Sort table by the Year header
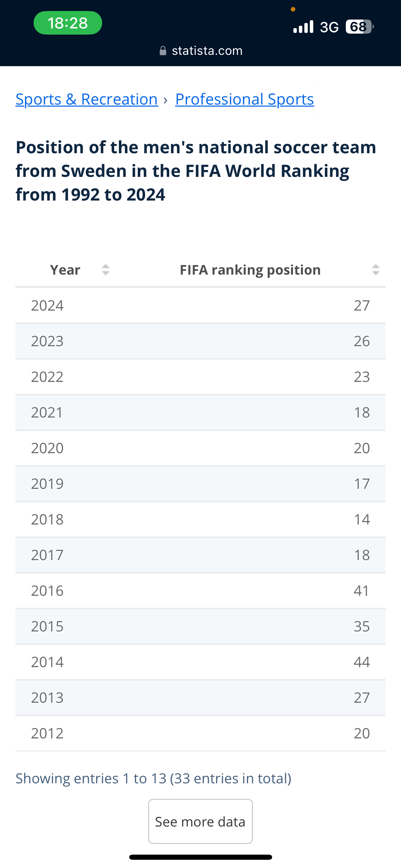 (65, 270)
